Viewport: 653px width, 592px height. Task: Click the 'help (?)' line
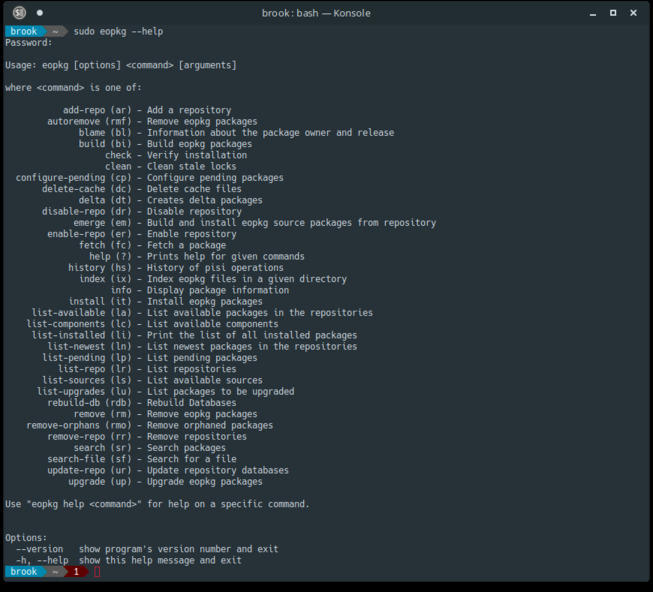tap(197, 256)
